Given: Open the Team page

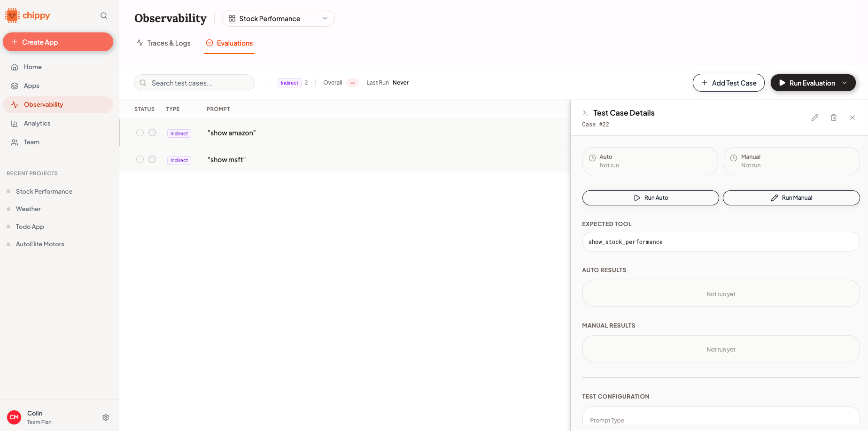Looking at the screenshot, I should pos(58,142).
